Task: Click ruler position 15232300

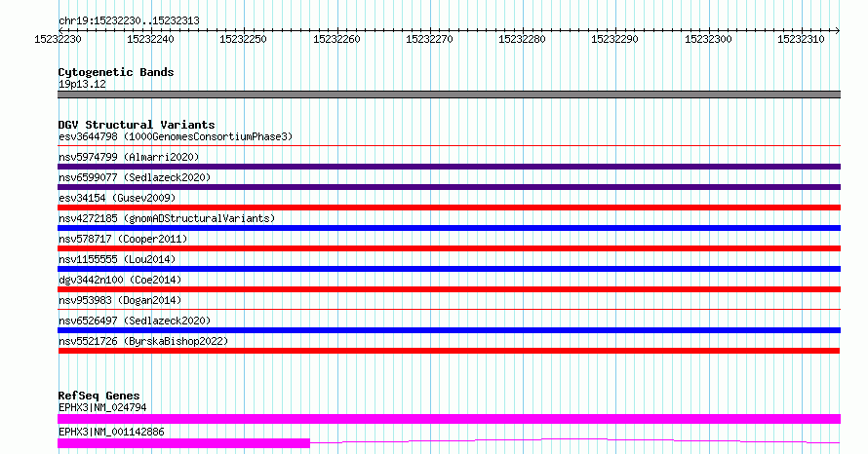Action: coord(708,39)
